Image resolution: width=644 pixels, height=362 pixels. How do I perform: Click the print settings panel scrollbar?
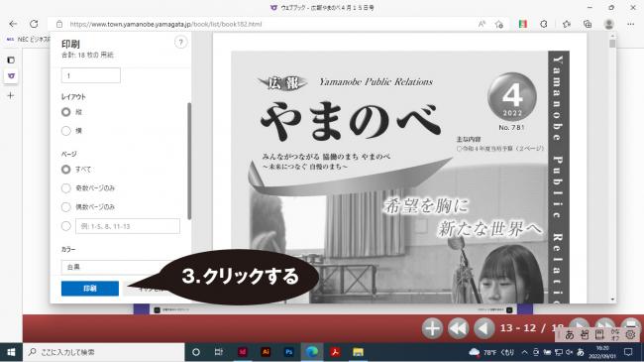[189, 162]
